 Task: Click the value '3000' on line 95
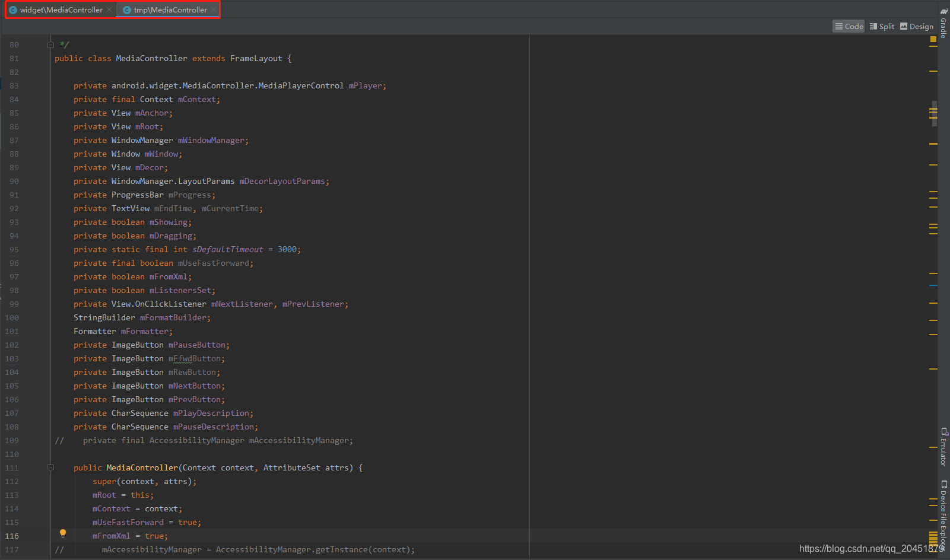287,249
